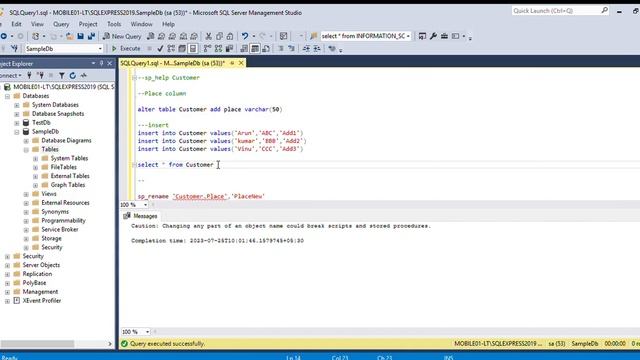
Task: Click the Comment Out Selected Lines icon
Action: click(x=281, y=49)
